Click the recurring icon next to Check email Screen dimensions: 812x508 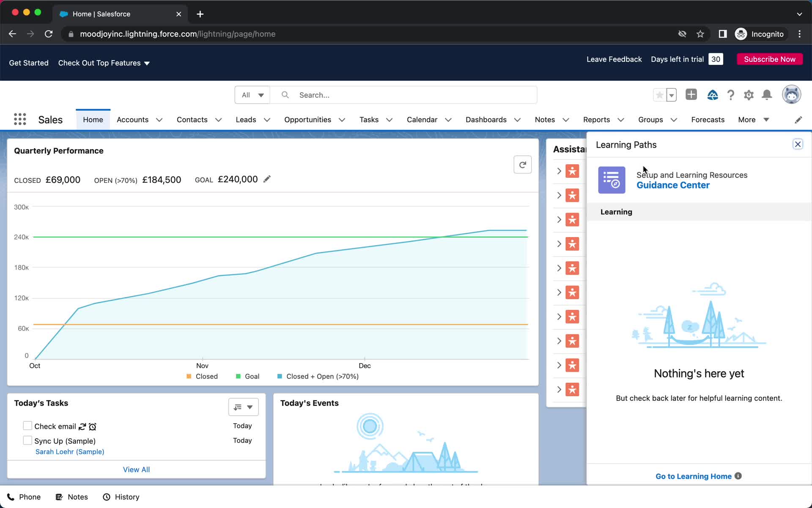pyautogui.click(x=82, y=427)
